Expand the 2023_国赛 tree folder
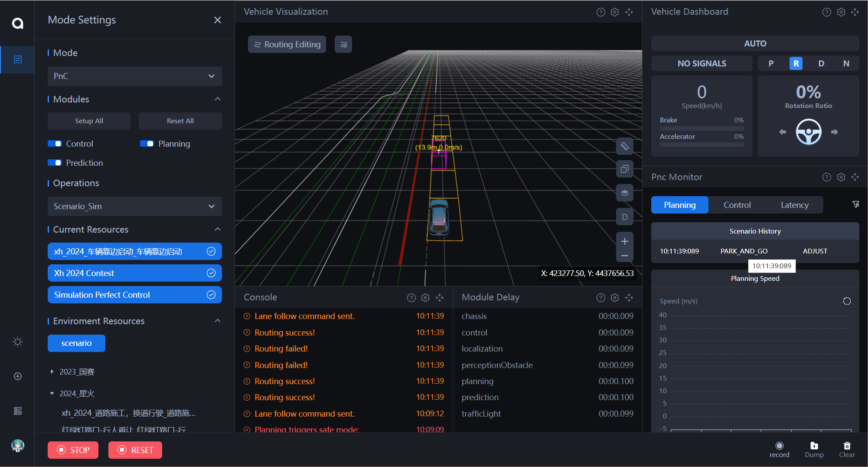868x467 pixels. click(x=52, y=372)
